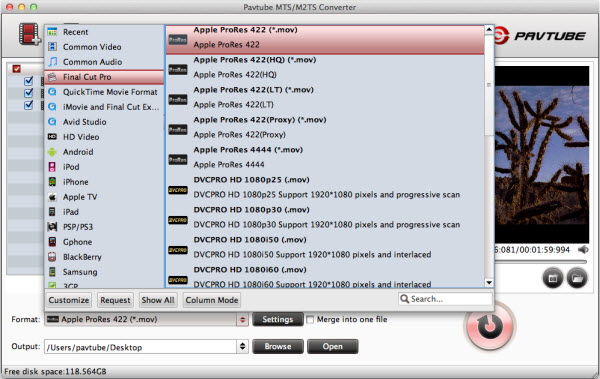Click the ProRes icon for Apple ProRes 422(HQ)

pos(178,70)
